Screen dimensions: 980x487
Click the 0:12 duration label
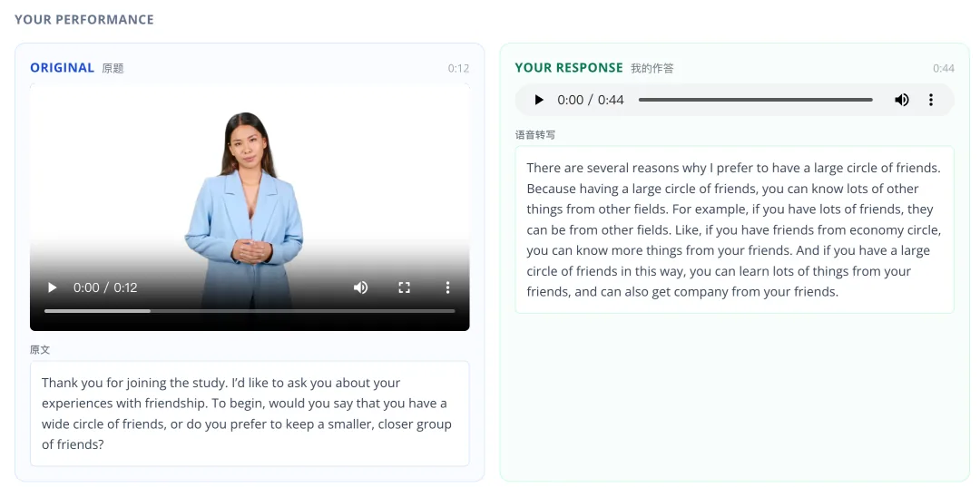pos(458,69)
